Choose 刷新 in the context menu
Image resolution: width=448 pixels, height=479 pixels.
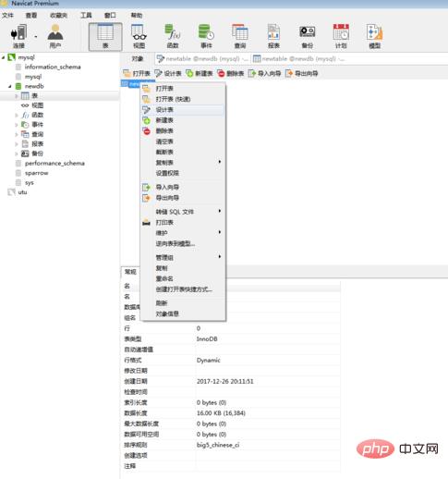click(183, 303)
